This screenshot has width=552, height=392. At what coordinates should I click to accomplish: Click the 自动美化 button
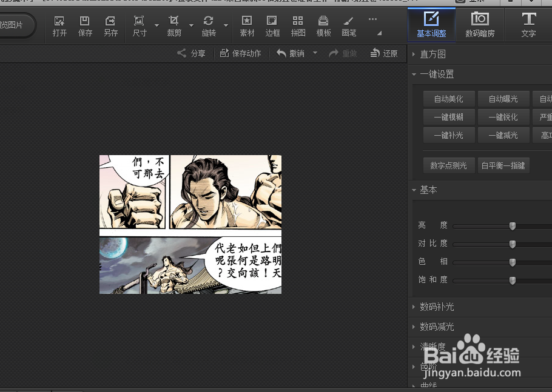coord(449,99)
